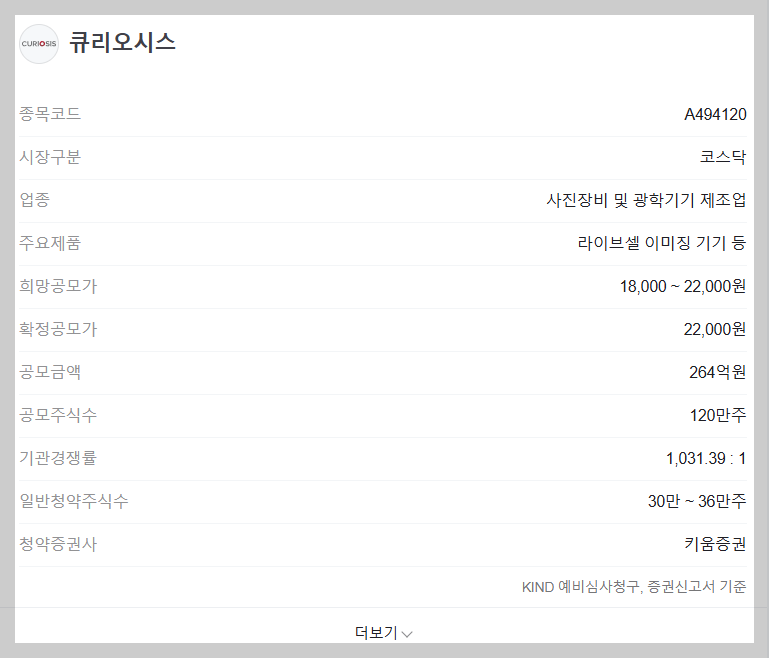Image resolution: width=769 pixels, height=658 pixels.
Task: Select the 1,031.39 : 1 ratio
Action: pos(706,458)
